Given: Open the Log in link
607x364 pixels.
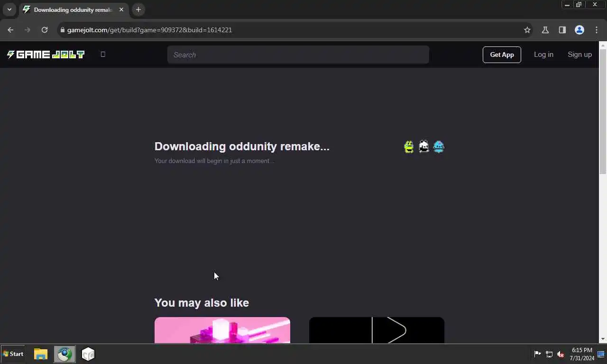Looking at the screenshot, I should pyautogui.click(x=543, y=55).
